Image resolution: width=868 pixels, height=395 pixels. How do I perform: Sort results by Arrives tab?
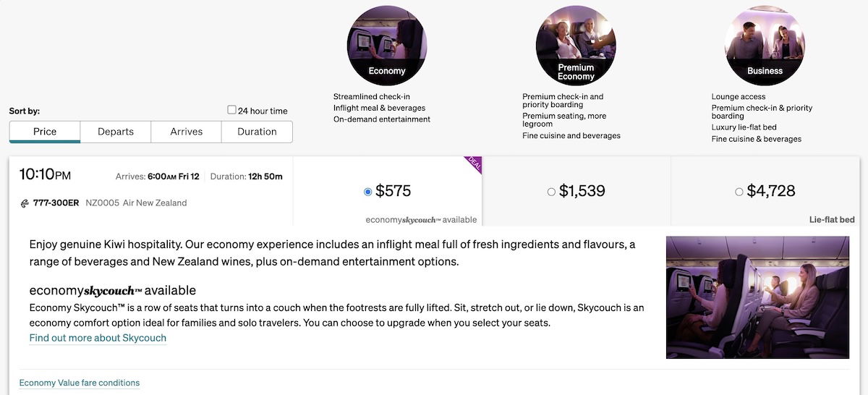pos(187,132)
